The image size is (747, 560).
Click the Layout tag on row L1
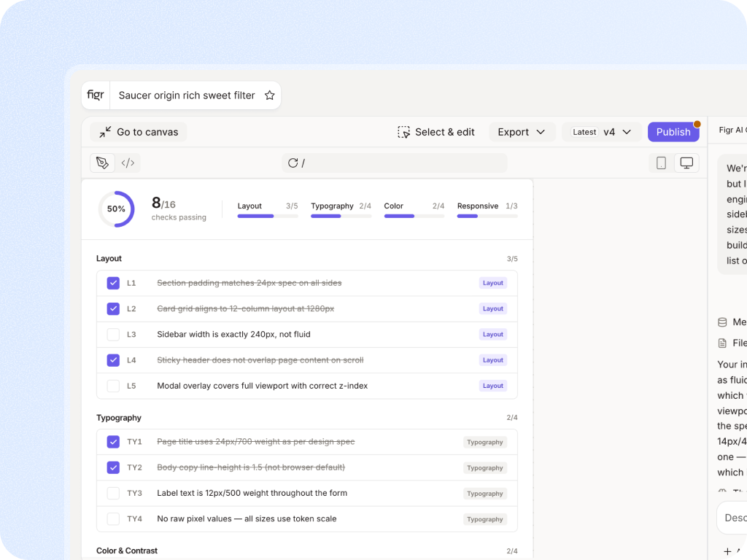coord(492,283)
